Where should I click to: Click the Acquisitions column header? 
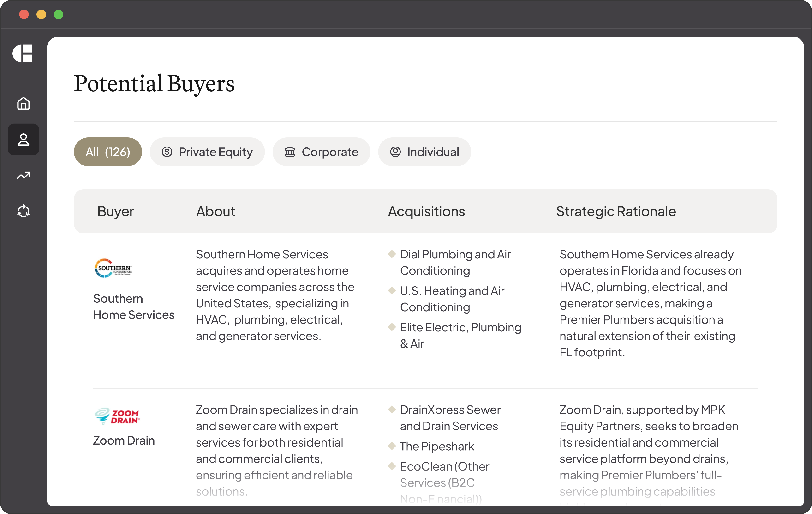[x=427, y=212]
